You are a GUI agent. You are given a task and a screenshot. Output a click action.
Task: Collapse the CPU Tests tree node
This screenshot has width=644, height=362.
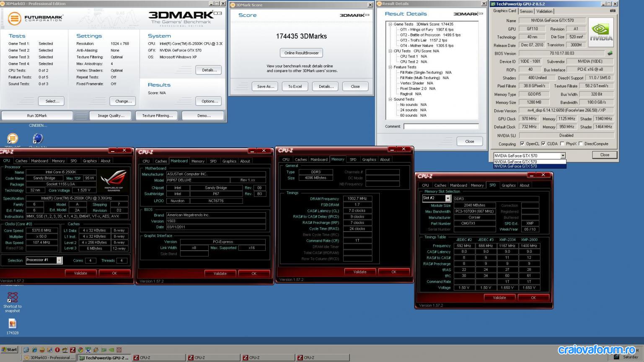click(390, 51)
